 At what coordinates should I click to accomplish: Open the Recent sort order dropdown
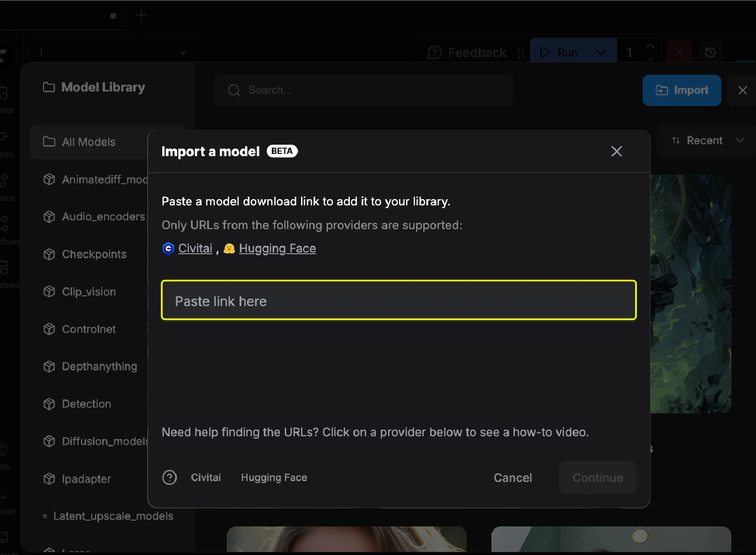tap(705, 140)
